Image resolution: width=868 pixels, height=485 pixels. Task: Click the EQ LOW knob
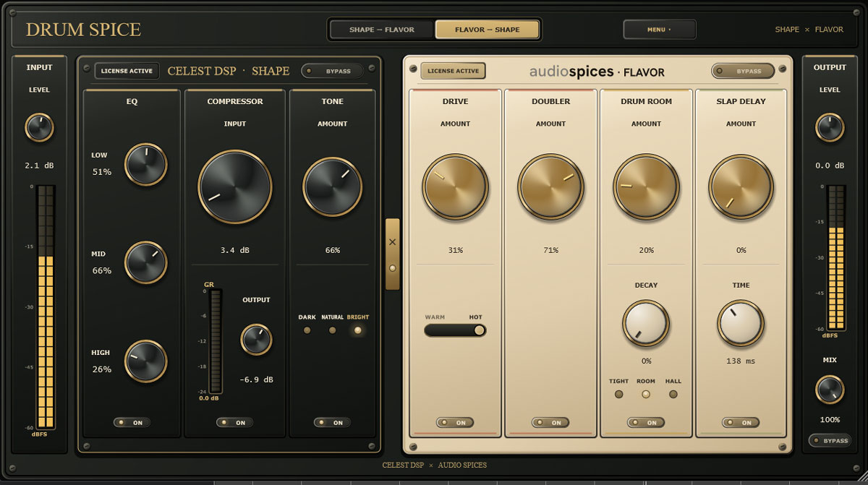146,165
